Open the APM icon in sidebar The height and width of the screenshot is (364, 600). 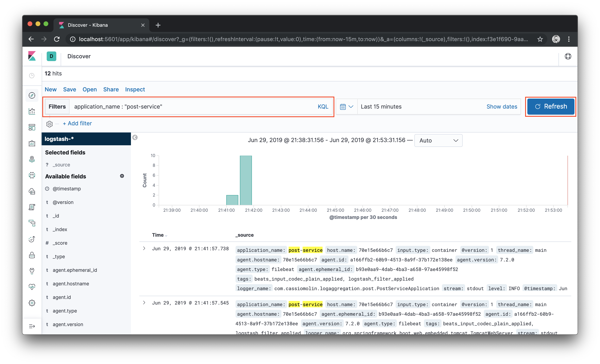tap(32, 223)
